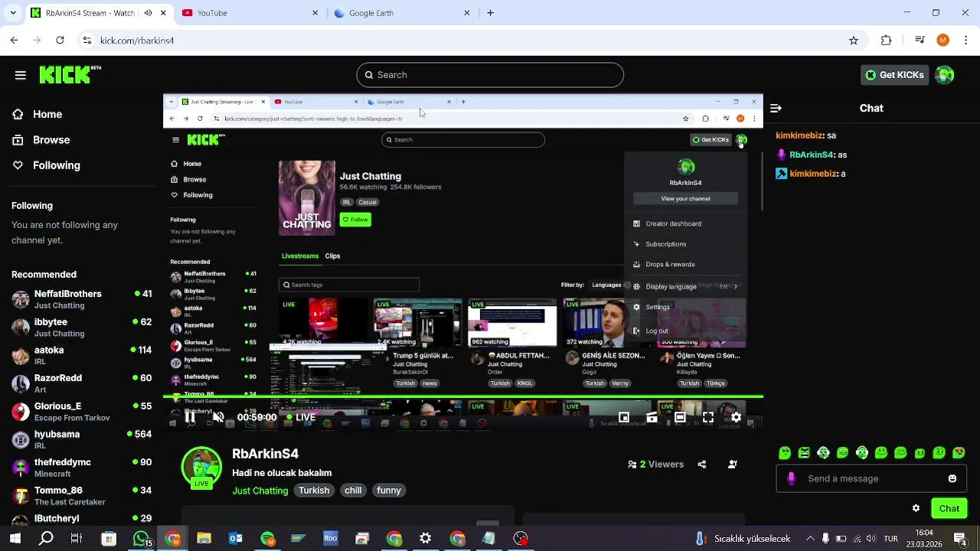Bookmark this page with star icon
980x551 pixels.
pyautogui.click(x=854, y=41)
